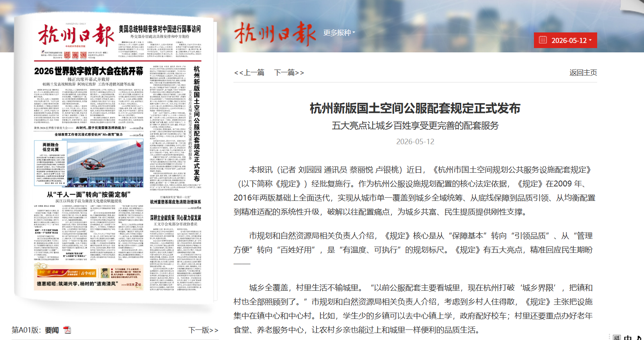Viewport: 644px width, 340px height.
Task: Open the 美国总统特朗普将对中国进行国事访问 story
Action: coord(160,29)
